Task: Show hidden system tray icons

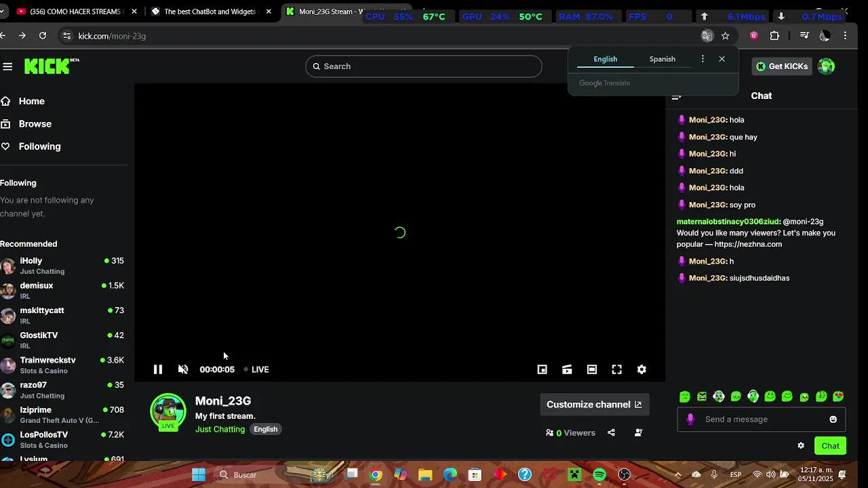Action: (x=677, y=474)
